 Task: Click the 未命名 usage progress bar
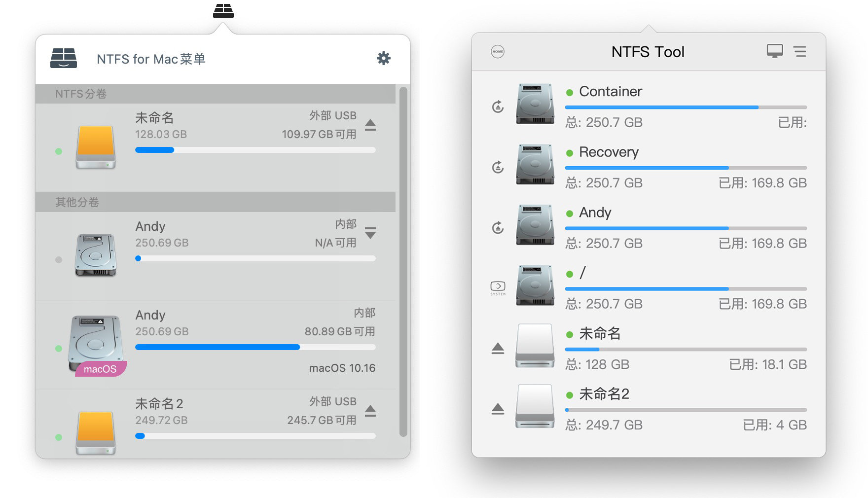255,150
